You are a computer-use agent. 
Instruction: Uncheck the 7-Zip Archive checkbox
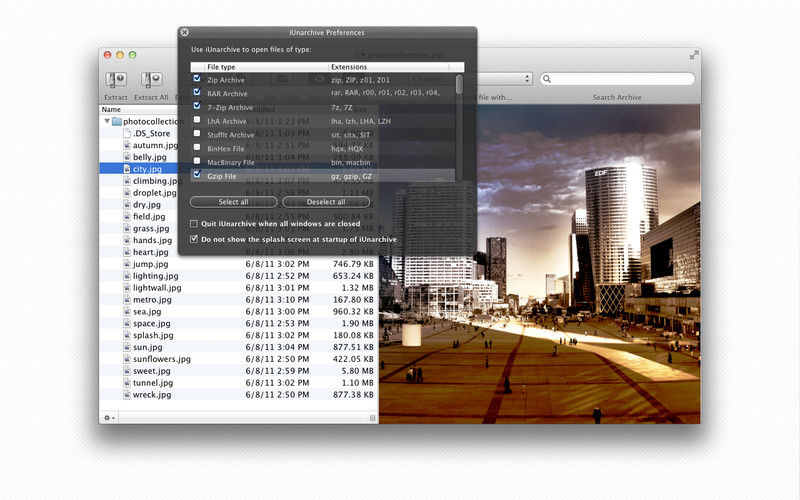pyautogui.click(x=197, y=106)
